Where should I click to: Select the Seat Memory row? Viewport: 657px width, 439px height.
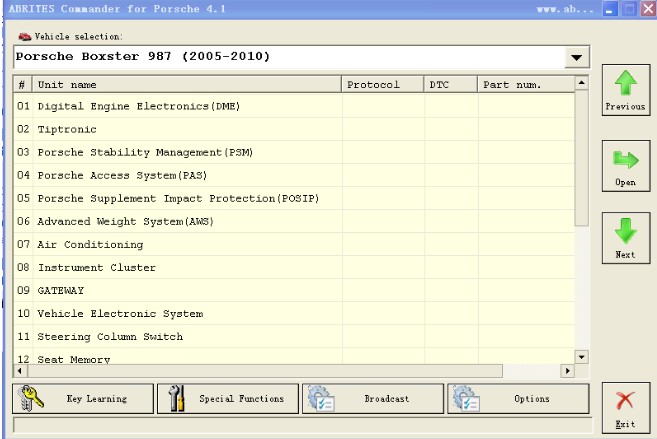[294, 357]
